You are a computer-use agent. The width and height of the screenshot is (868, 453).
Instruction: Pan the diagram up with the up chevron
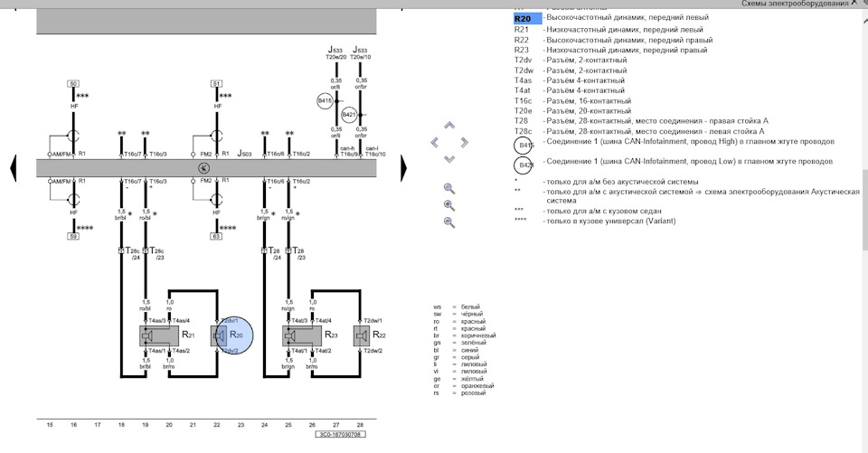[x=449, y=126]
